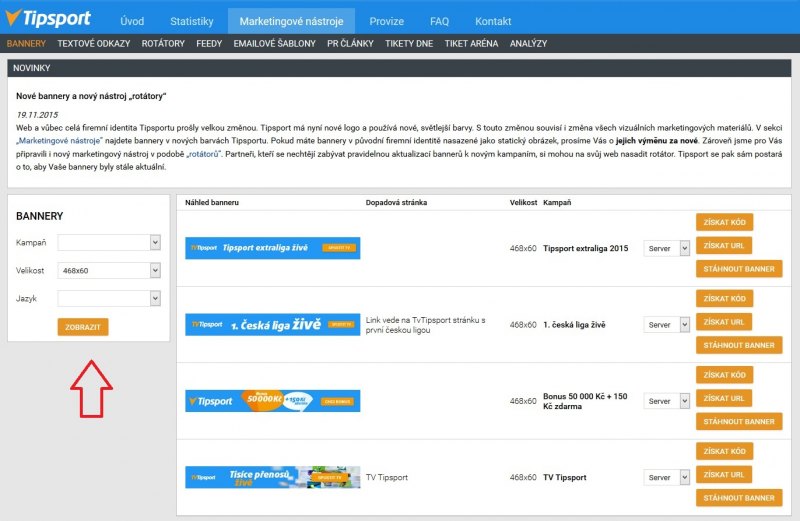Viewport: 800px width, 521px height.
Task: Click ZÍSKAT KÓD for 1. česká liga živě
Action: (x=724, y=299)
